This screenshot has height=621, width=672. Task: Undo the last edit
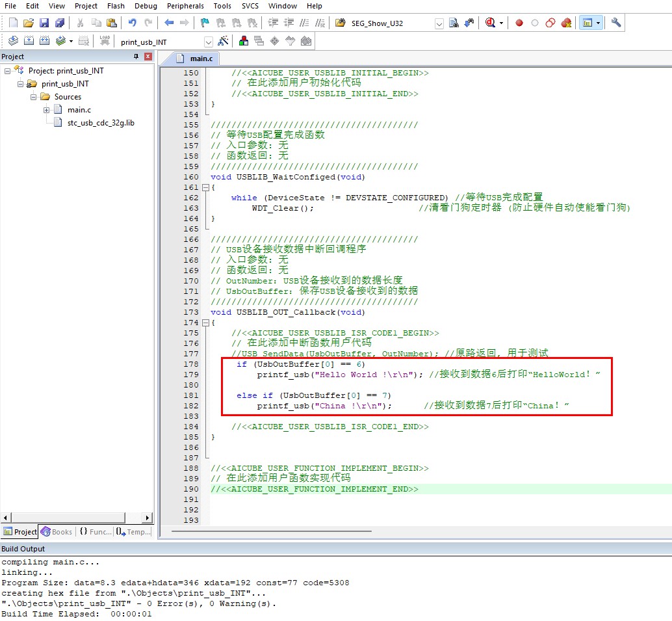[132, 23]
